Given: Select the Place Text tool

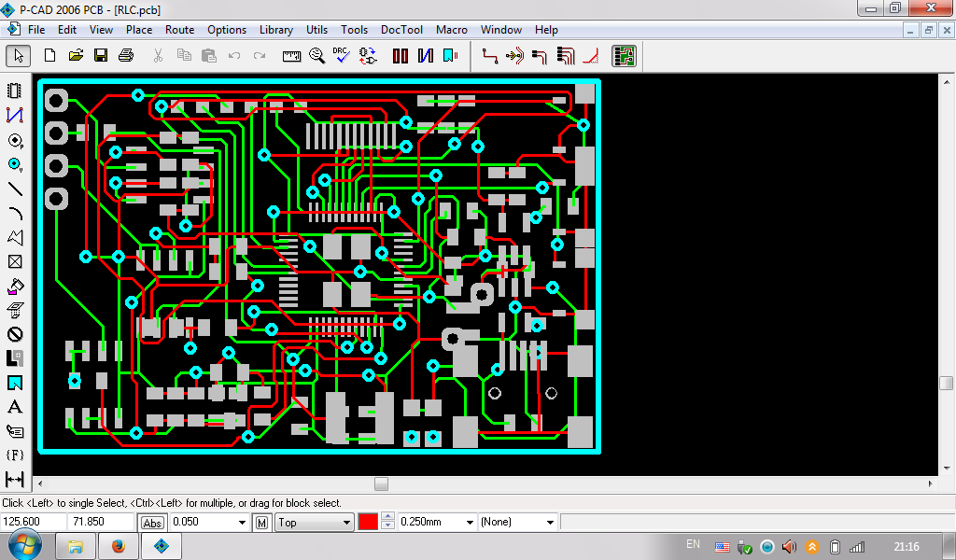Looking at the screenshot, I should 15,407.
